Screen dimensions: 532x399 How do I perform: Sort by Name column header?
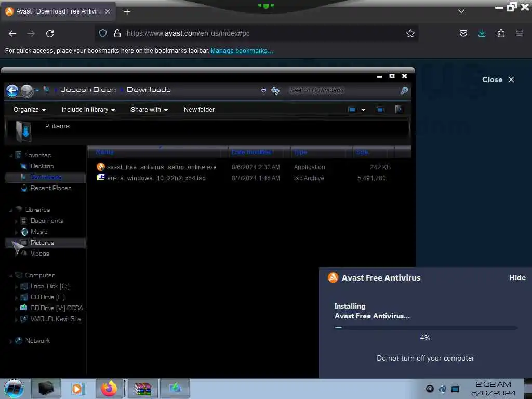158,152
